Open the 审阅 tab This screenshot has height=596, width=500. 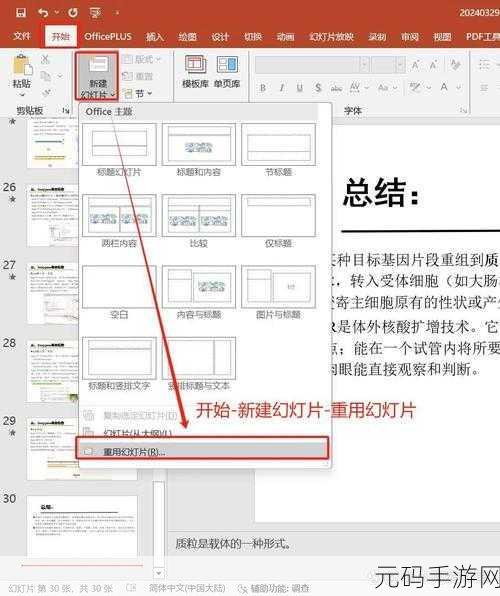coord(410,37)
